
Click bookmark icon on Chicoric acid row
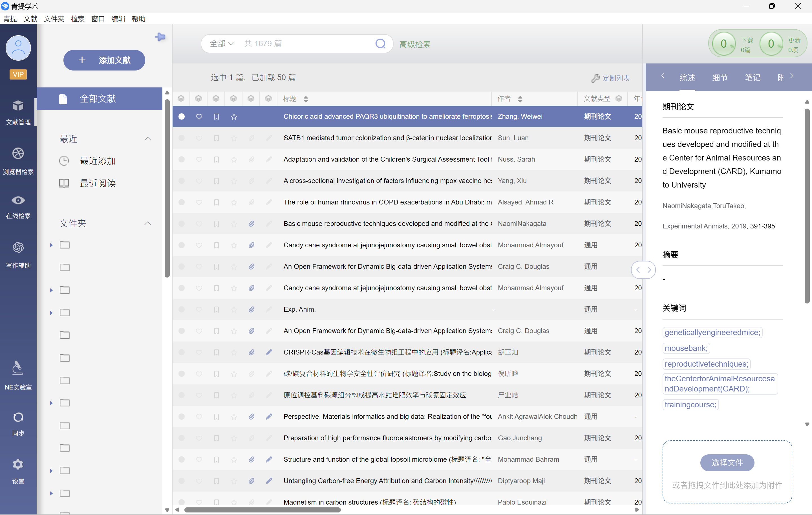click(x=217, y=117)
